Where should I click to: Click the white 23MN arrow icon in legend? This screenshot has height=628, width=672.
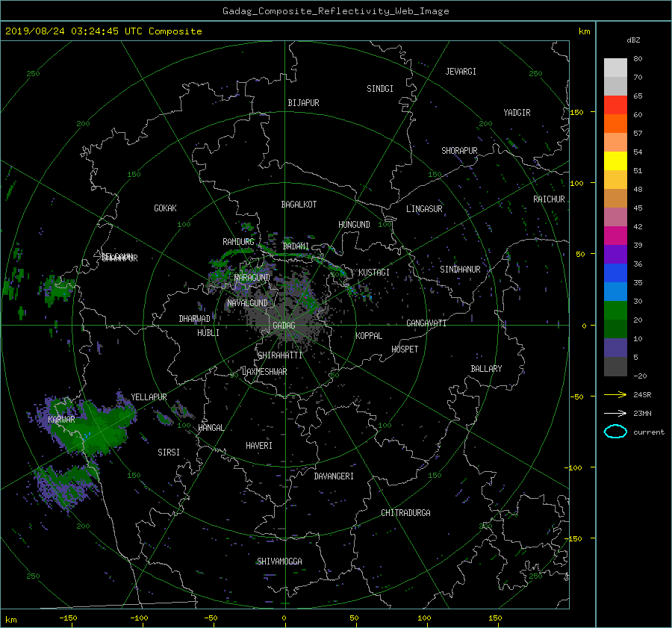pyautogui.click(x=615, y=413)
